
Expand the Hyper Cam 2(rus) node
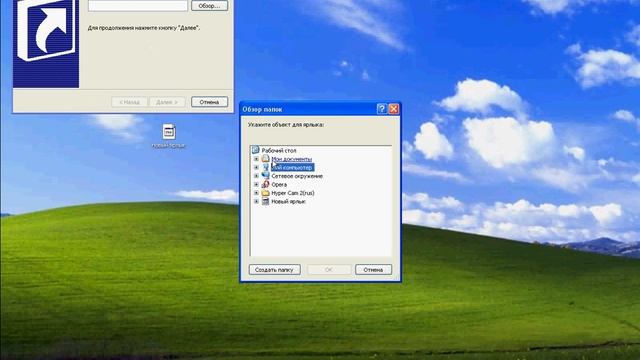pyautogui.click(x=256, y=193)
